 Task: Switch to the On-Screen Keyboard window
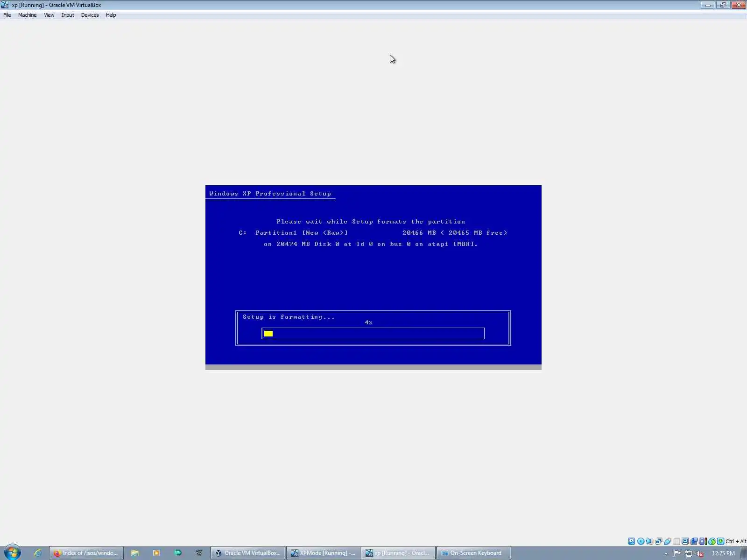click(x=474, y=553)
